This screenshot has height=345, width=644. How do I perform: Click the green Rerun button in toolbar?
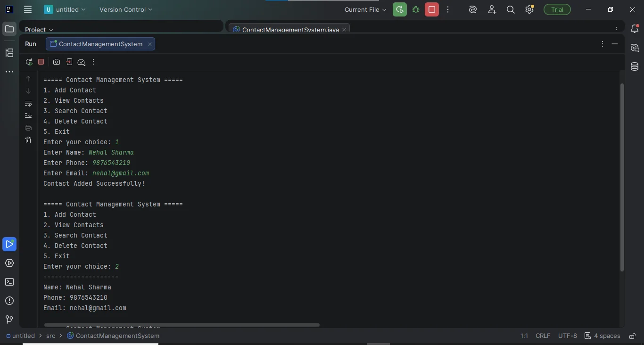coord(400,9)
